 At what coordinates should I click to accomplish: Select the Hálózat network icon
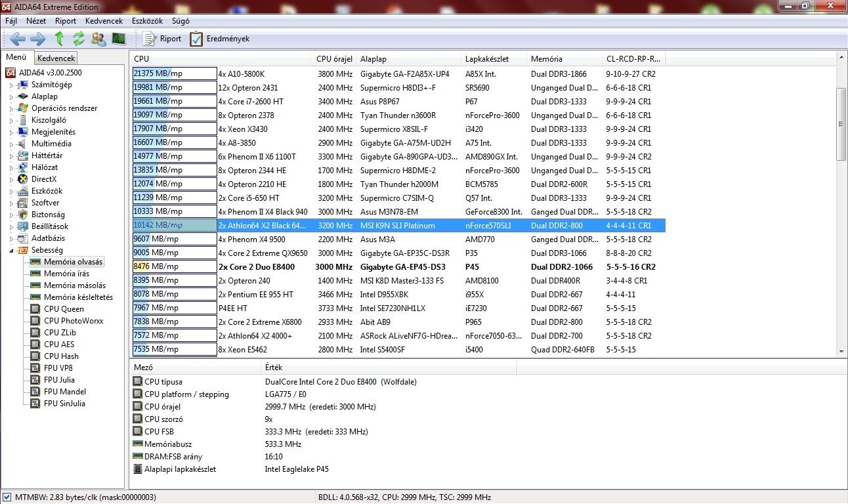[x=23, y=167]
